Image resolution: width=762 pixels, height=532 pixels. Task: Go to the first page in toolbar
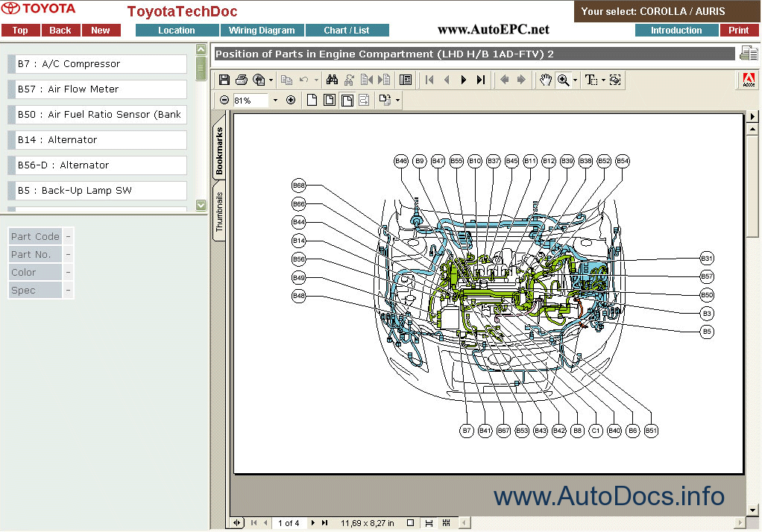pyautogui.click(x=429, y=80)
